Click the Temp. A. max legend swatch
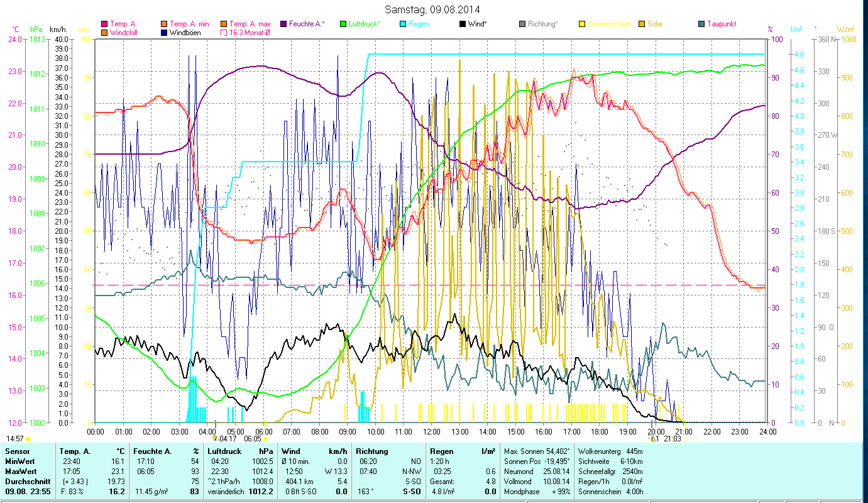The height and width of the screenshot is (503, 868). 224,24
